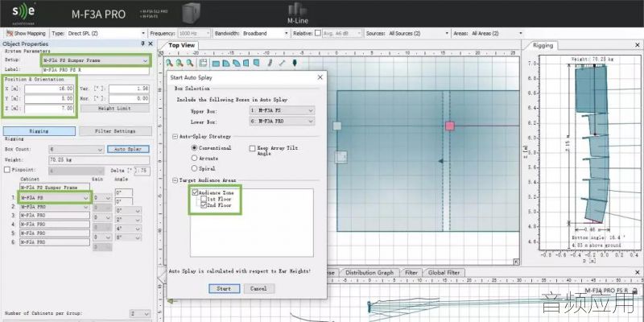
Task: Open the Distribution Graph tab
Action: 369,272
